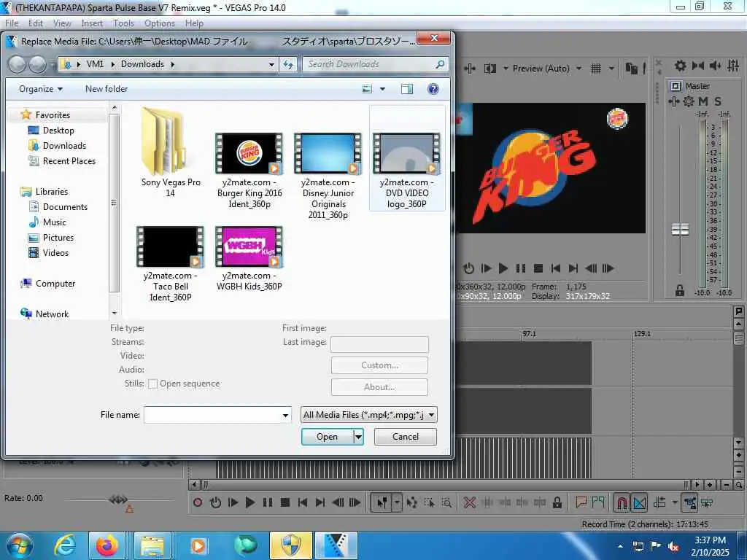747x560 pixels.
Task: Open the Edit menu
Action: [35, 23]
